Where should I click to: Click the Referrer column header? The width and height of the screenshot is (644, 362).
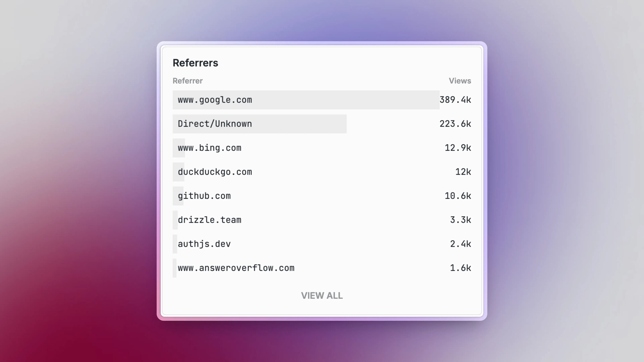[187, 81]
